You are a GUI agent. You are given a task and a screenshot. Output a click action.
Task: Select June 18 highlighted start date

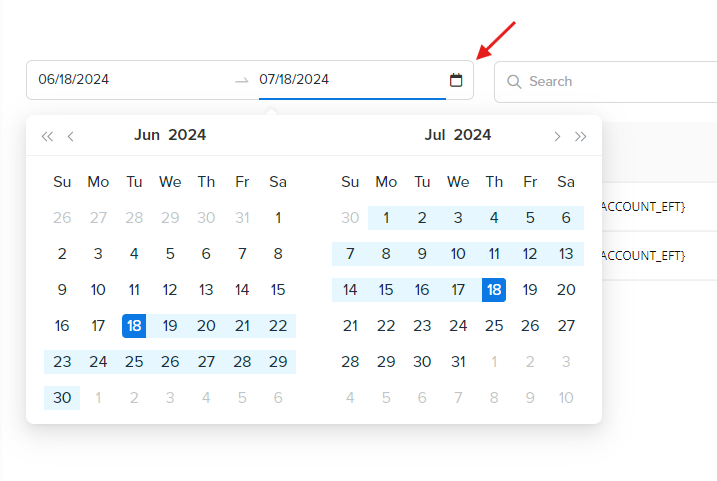coord(134,326)
